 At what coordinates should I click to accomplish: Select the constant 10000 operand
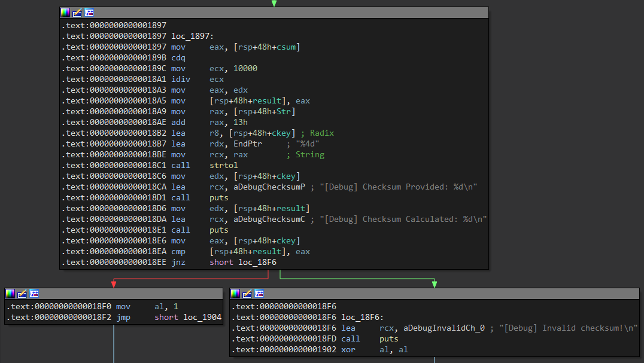click(245, 68)
